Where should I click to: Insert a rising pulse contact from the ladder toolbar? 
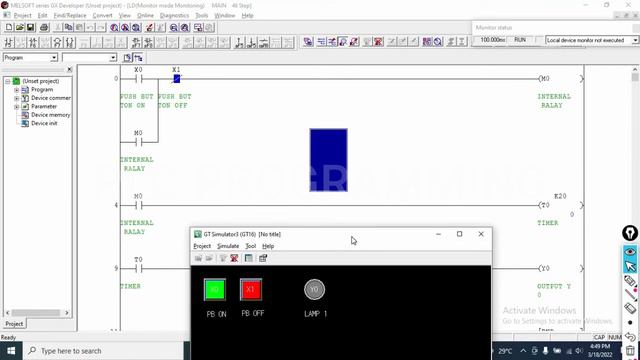(136, 42)
